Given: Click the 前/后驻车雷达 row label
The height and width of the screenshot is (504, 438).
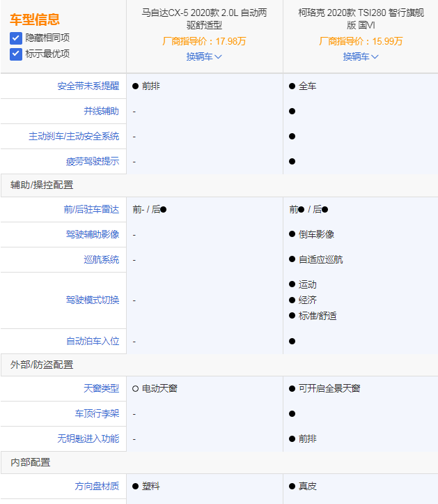Looking at the screenshot, I should [x=91, y=209].
